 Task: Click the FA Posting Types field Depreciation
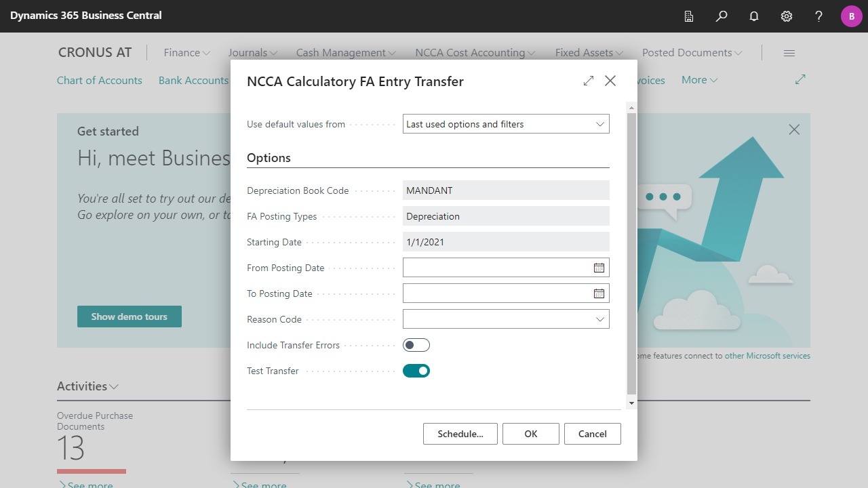[x=506, y=216]
